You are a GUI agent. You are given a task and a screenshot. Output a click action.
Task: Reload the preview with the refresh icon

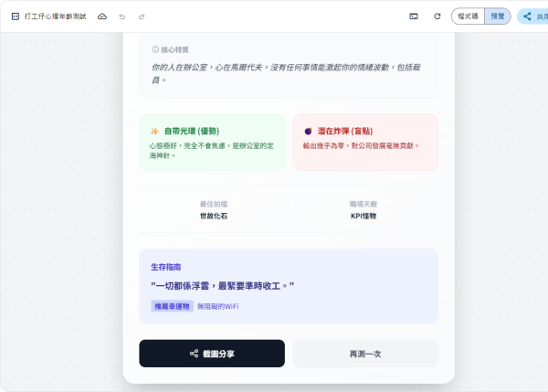tap(437, 16)
